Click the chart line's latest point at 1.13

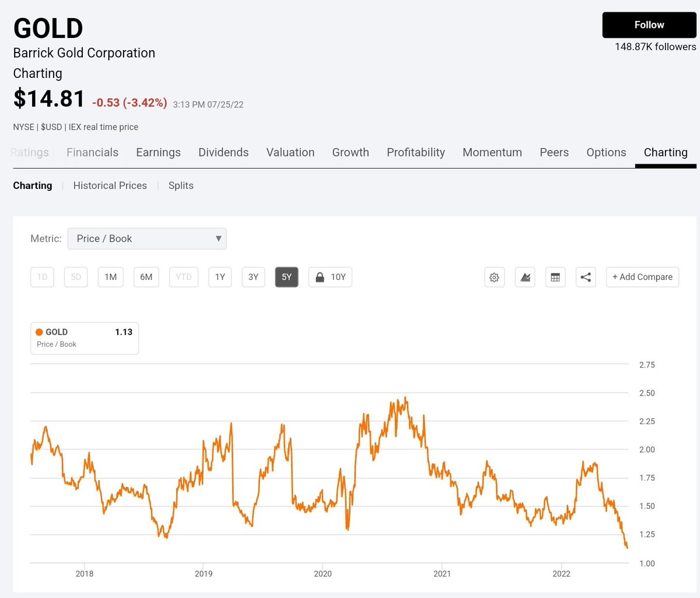(x=627, y=547)
